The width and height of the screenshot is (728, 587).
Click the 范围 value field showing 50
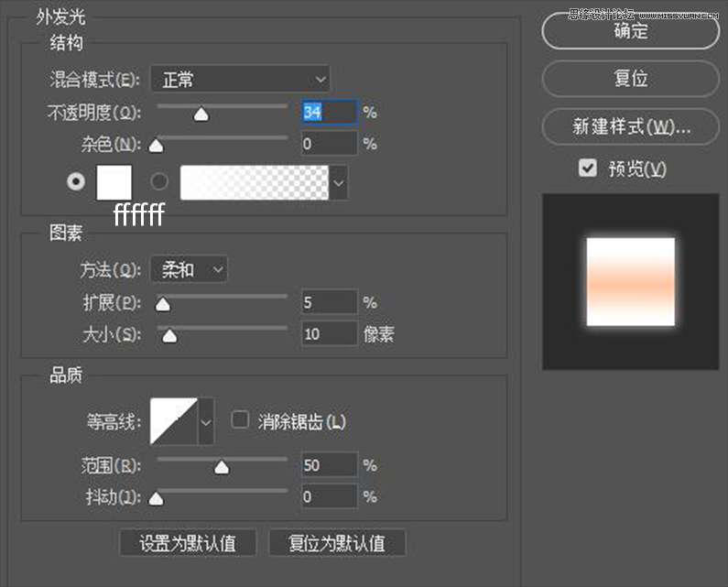click(329, 465)
